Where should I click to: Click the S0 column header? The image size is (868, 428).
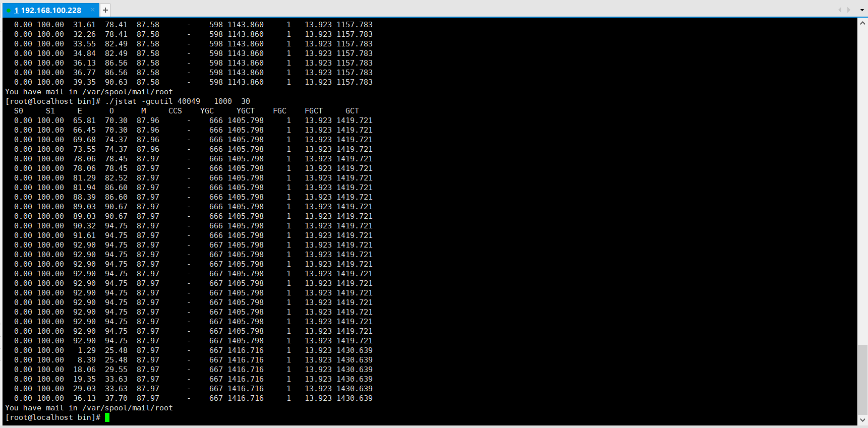click(19, 111)
